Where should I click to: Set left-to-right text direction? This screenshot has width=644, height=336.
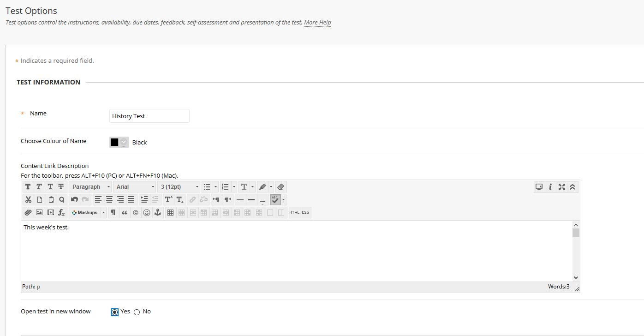pos(216,200)
